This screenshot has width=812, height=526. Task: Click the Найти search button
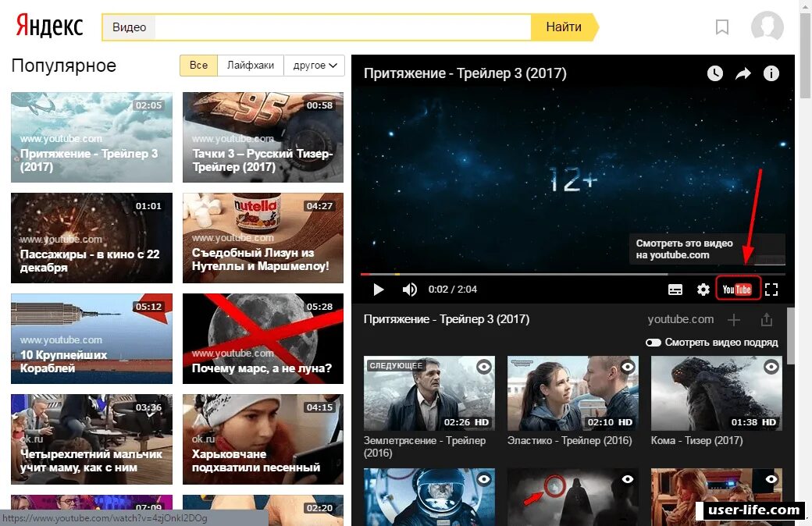pos(564,27)
